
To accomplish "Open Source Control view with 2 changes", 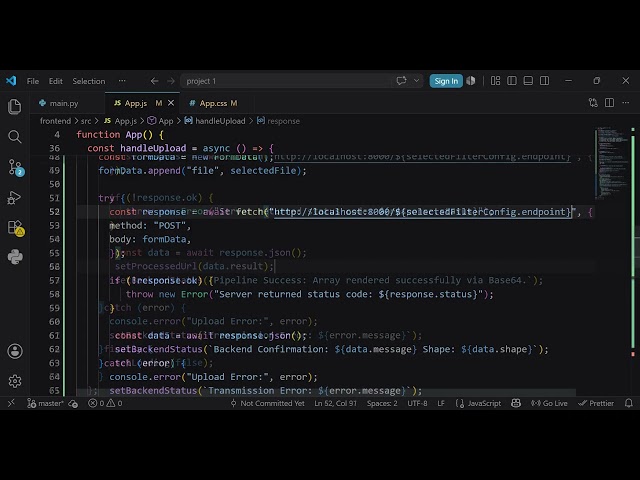I will coord(16,167).
